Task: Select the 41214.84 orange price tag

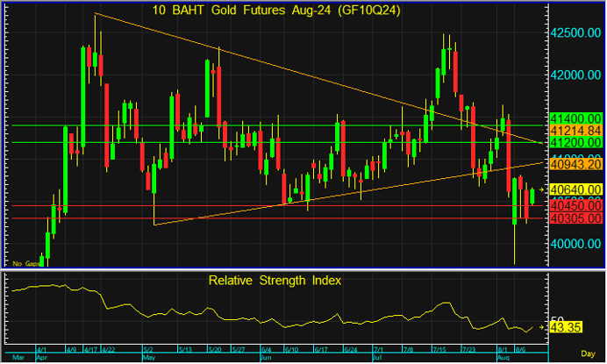Action: (x=573, y=130)
